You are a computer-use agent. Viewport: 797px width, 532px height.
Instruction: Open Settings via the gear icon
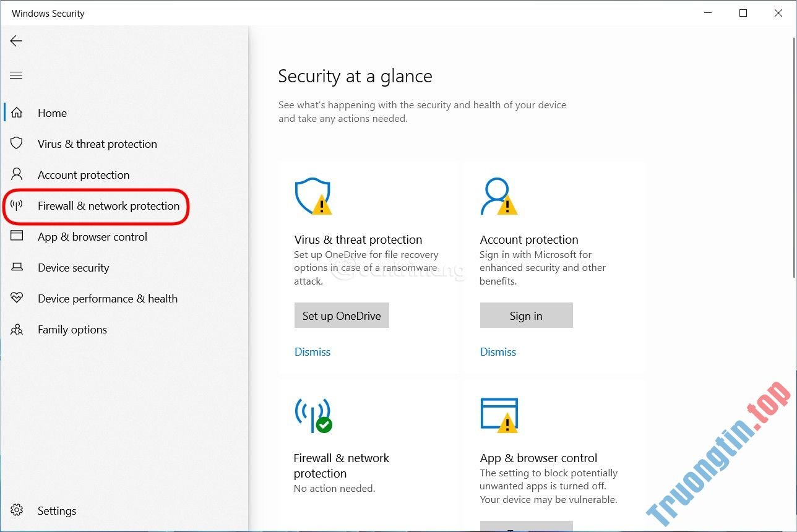pyautogui.click(x=17, y=510)
